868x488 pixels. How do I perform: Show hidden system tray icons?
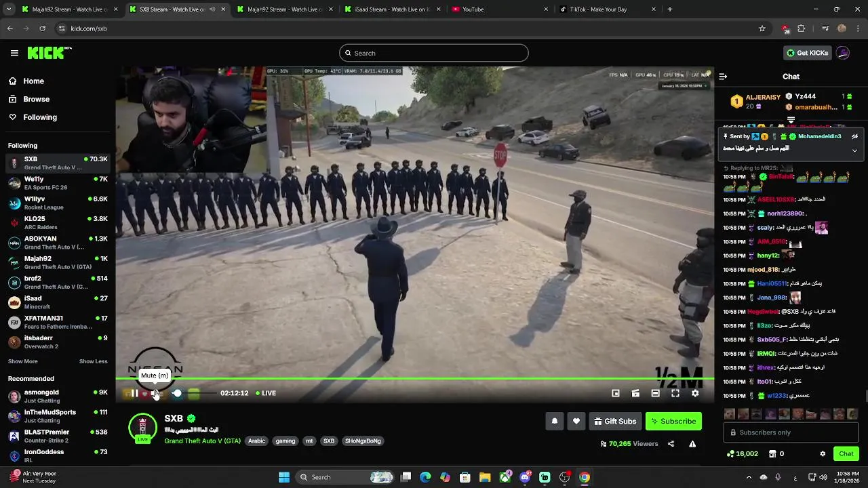[x=749, y=477]
